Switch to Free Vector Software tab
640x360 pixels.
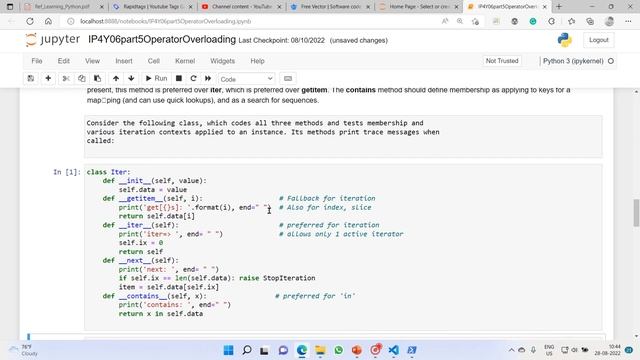(x=330, y=7)
